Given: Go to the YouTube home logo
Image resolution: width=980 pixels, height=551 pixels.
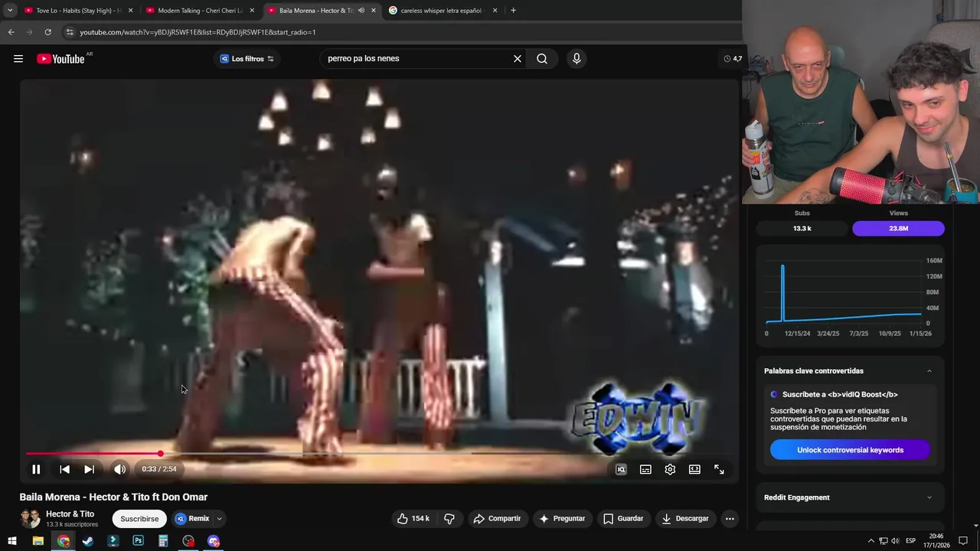Looking at the screenshot, I should pos(60,59).
